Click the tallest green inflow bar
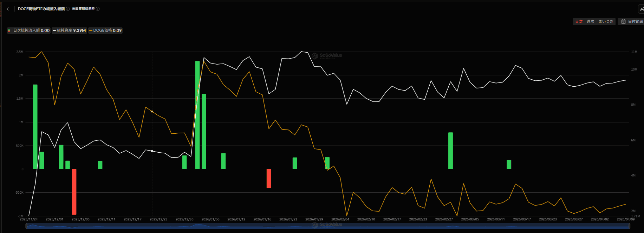The width and height of the screenshot is (644, 233). 197,115
